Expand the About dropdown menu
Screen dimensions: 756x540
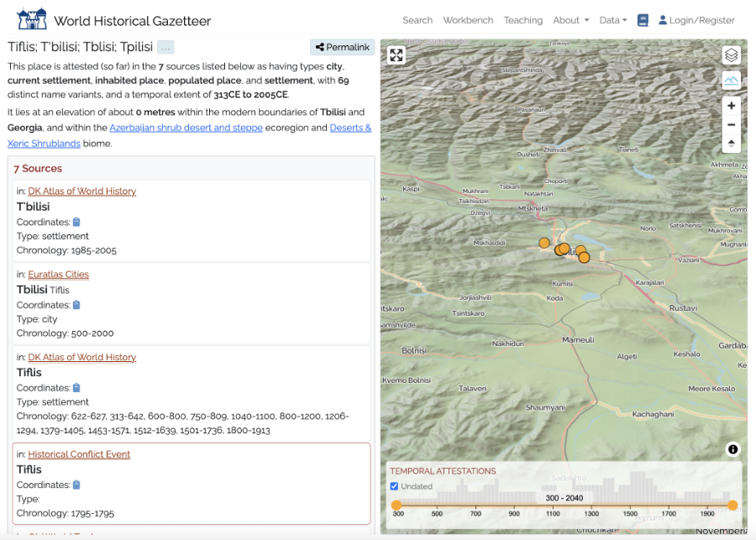570,20
